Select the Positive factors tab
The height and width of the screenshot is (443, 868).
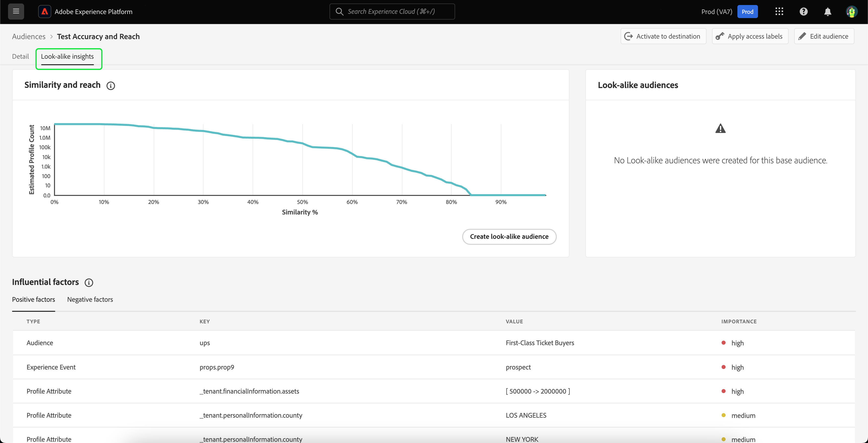[33, 299]
